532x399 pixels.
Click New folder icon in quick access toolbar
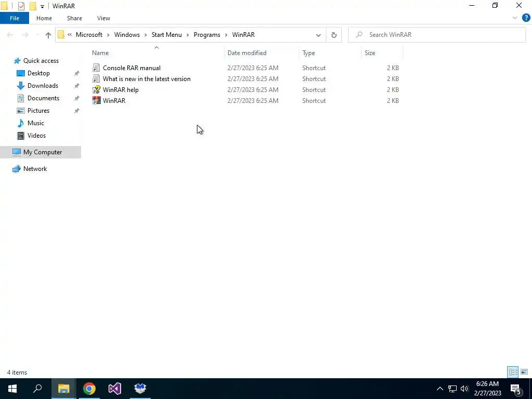pos(33,6)
